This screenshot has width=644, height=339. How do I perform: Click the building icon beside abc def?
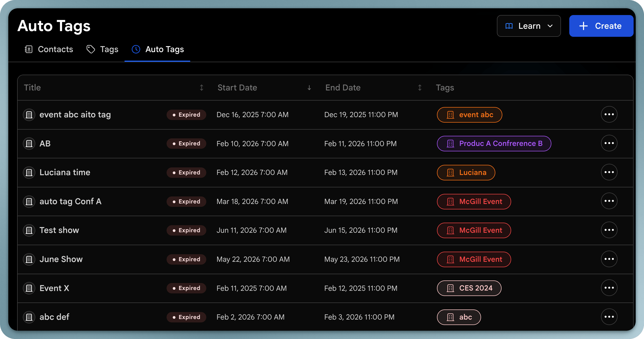coord(29,317)
